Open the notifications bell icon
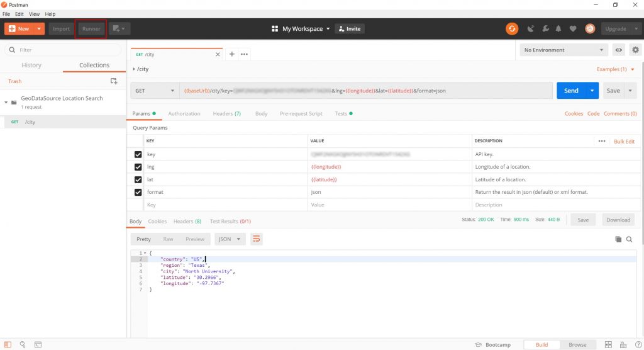Image resolution: width=644 pixels, height=350 pixels. [x=558, y=29]
